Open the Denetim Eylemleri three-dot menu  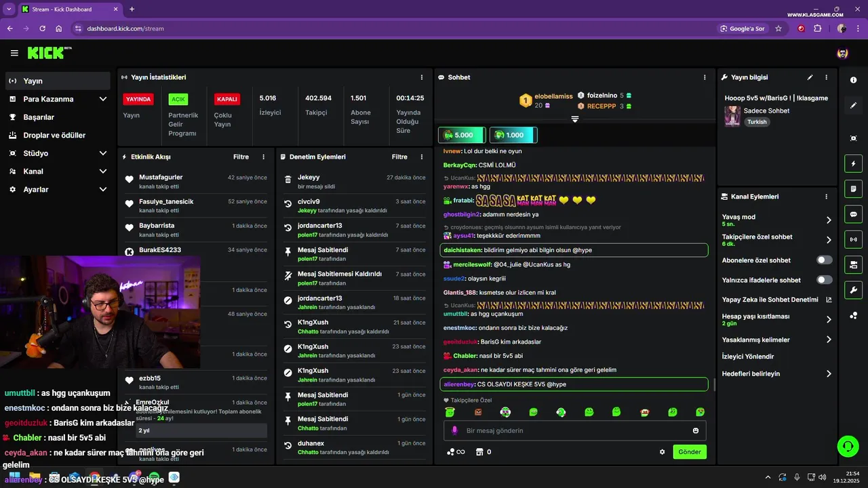point(422,157)
